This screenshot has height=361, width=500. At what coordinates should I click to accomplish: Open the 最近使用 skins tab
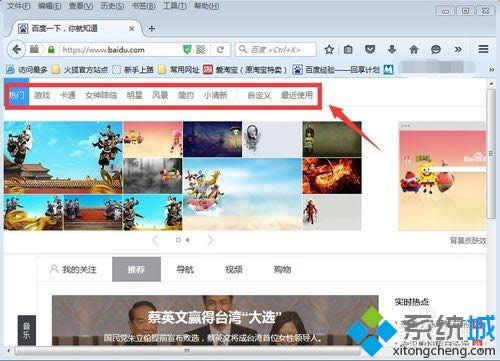297,95
